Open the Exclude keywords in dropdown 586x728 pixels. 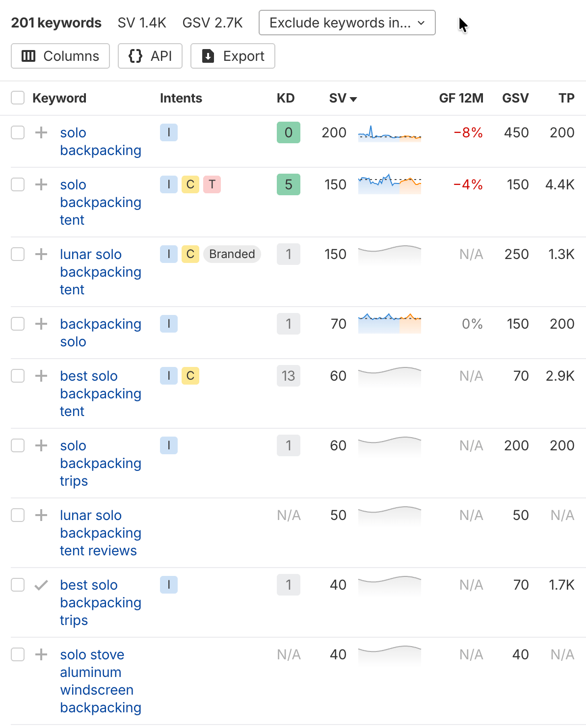(347, 23)
